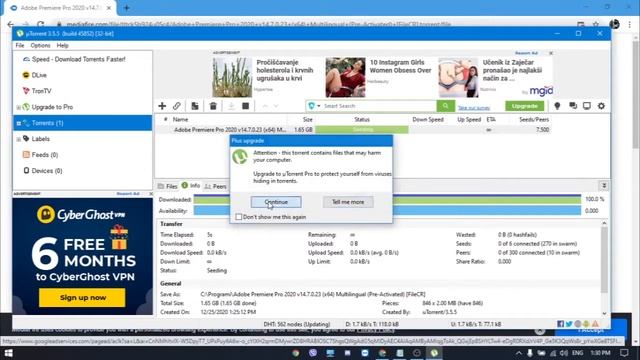Click the remote monitor icon in toolbar

tap(587, 106)
